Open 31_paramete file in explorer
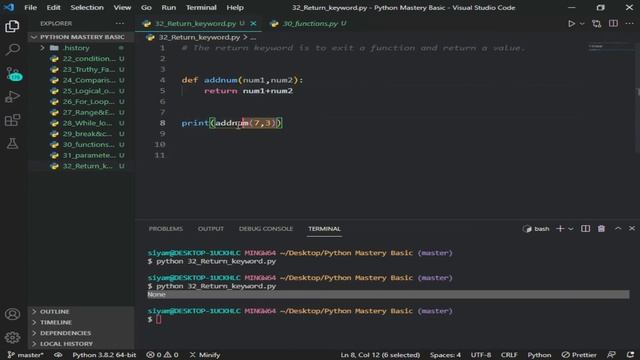Screen dimensions: 640x360 click(x=82, y=156)
